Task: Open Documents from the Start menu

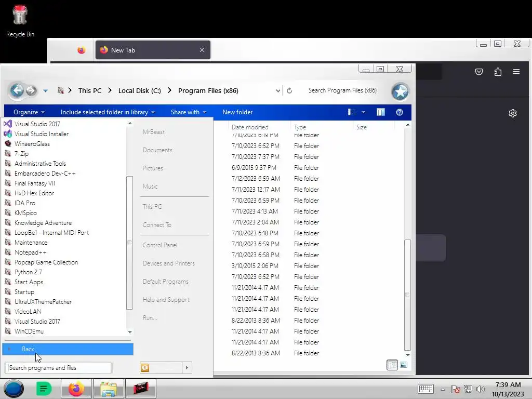Action: click(x=157, y=150)
